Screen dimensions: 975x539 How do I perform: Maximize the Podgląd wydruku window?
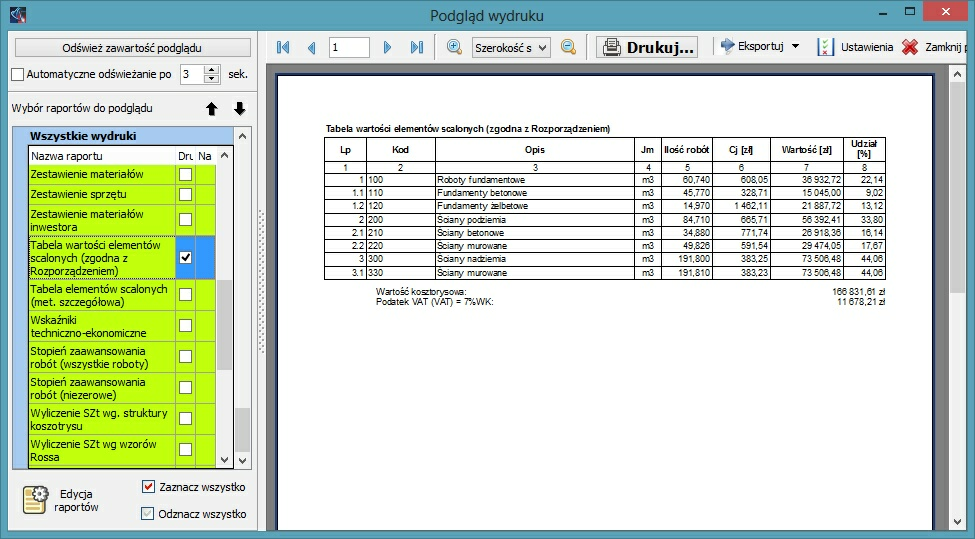pos(910,12)
